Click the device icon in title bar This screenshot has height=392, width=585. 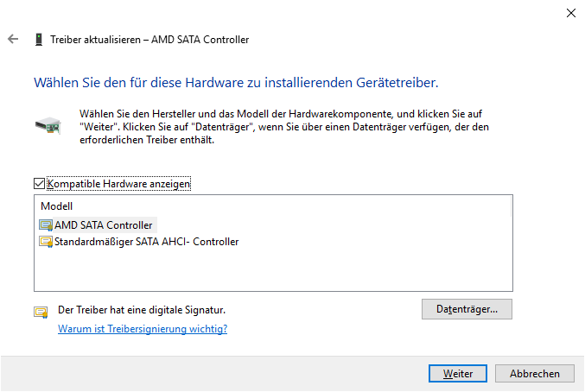[39, 40]
